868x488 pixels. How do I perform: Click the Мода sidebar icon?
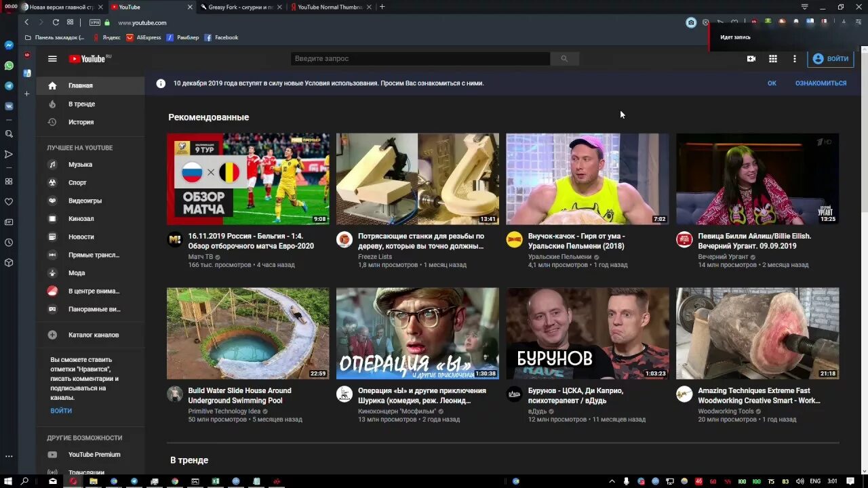tap(52, 273)
